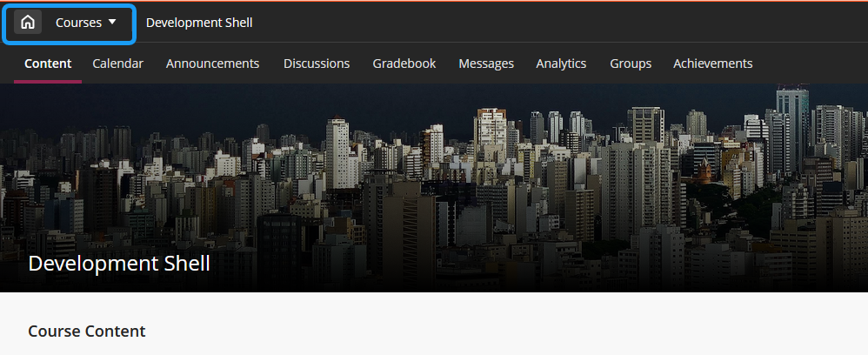This screenshot has height=355, width=868.
Task: Open the Groups tab
Action: coord(631,64)
